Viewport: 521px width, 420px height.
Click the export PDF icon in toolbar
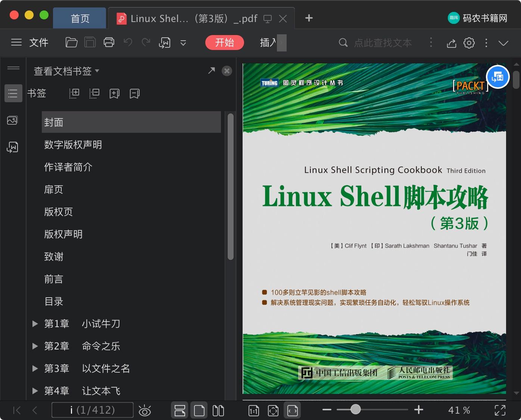coord(165,43)
